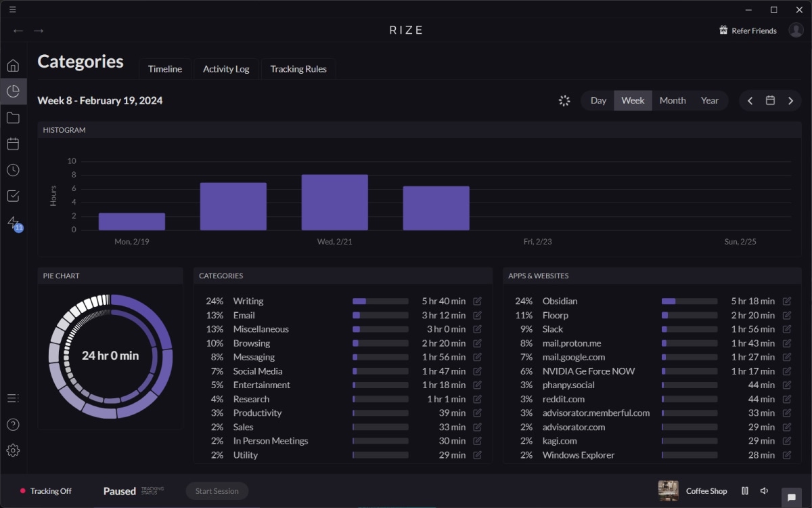The width and height of the screenshot is (812, 508).
Task: Expand the hamburger menu at top left
Action: pos(13,9)
